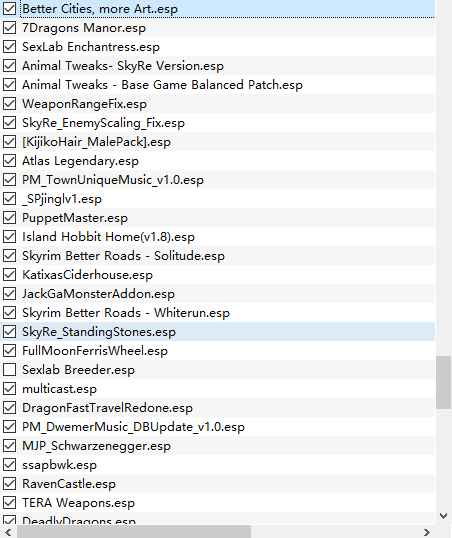Select MJP_Schwarzenegger.esp plugin name
452x538 pixels.
96,445
